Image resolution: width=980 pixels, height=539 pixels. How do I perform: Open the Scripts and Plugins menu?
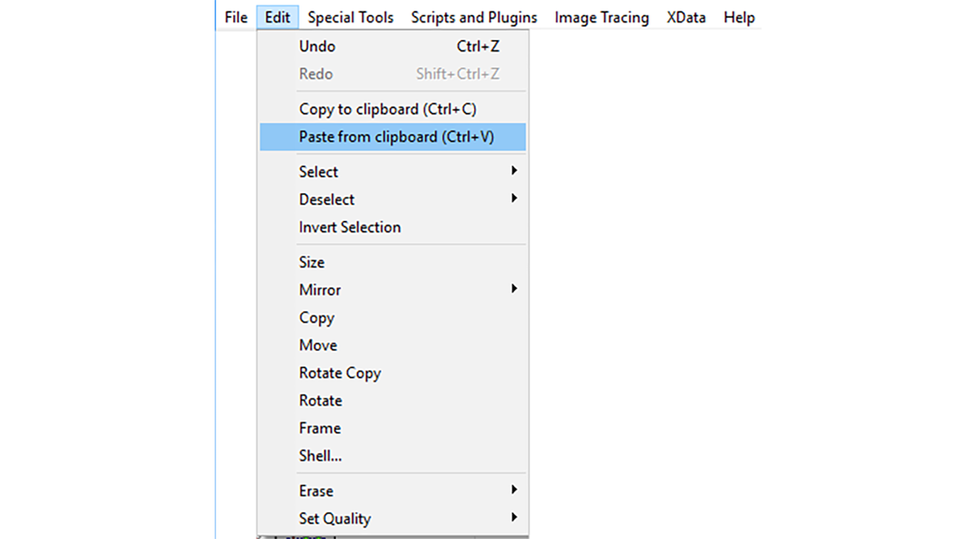click(473, 17)
